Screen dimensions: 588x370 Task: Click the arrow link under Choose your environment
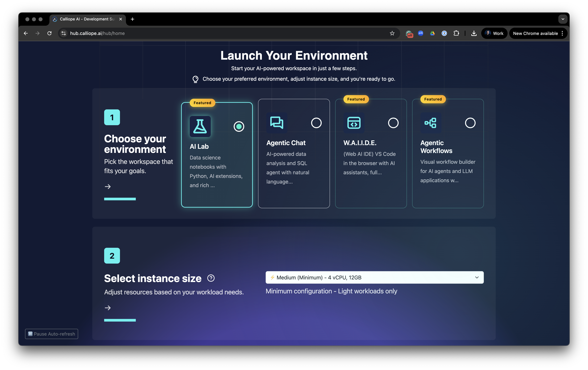(x=108, y=186)
